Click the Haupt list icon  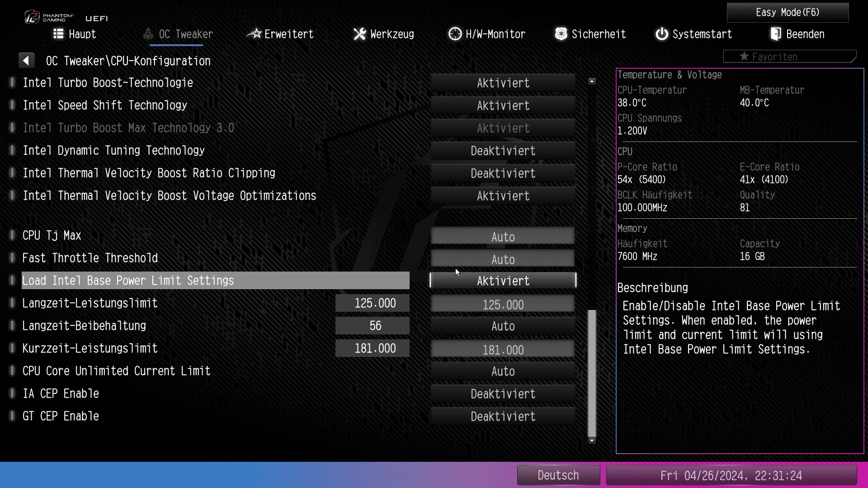tap(58, 34)
